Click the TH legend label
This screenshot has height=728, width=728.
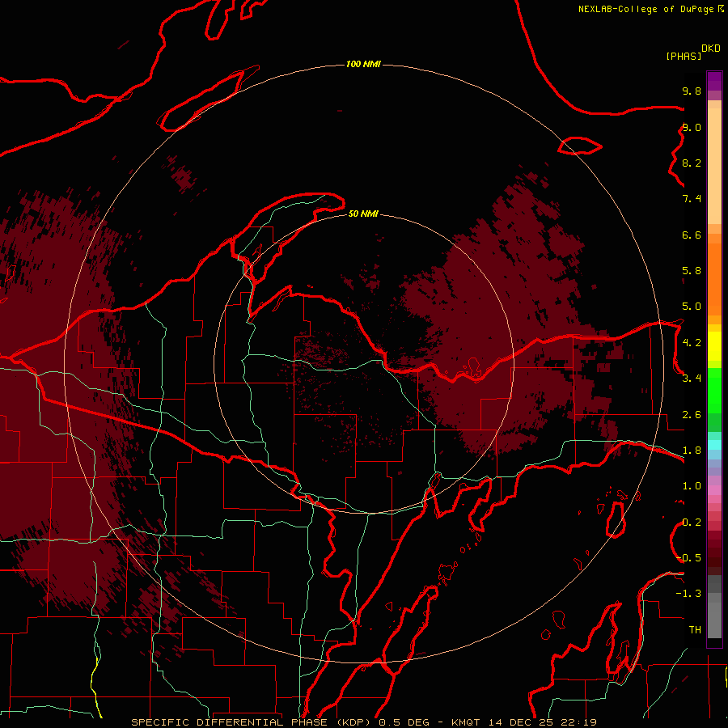[695, 630]
